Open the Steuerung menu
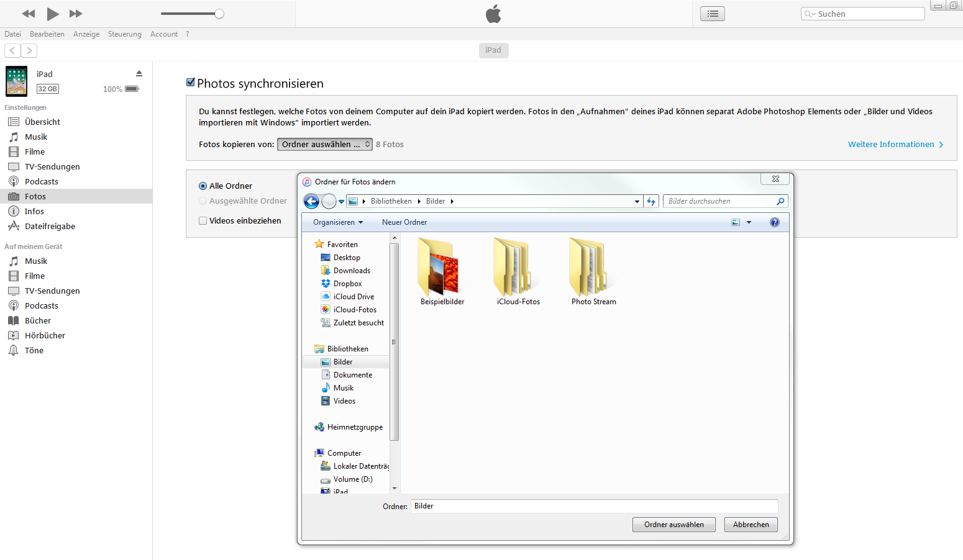Image resolution: width=963 pixels, height=560 pixels. [x=125, y=34]
